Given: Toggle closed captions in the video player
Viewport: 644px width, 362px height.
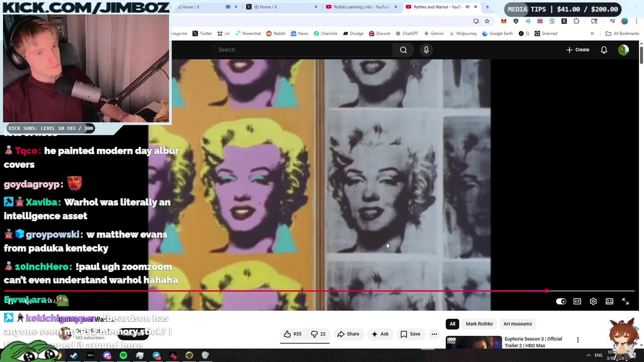Looking at the screenshot, I should pyautogui.click(x=577, y=301).
